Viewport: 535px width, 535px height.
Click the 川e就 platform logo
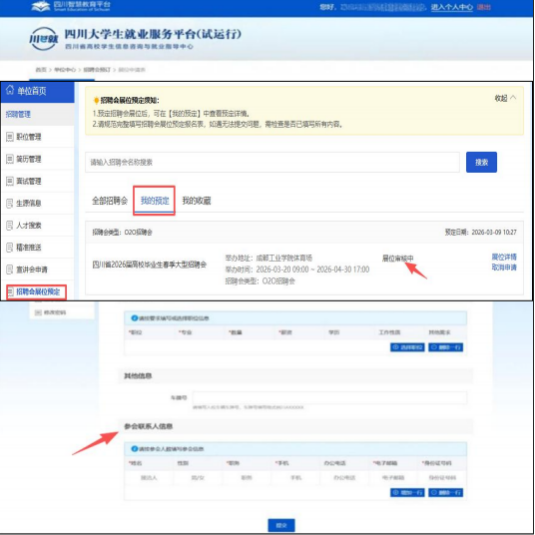coord(43,39)
